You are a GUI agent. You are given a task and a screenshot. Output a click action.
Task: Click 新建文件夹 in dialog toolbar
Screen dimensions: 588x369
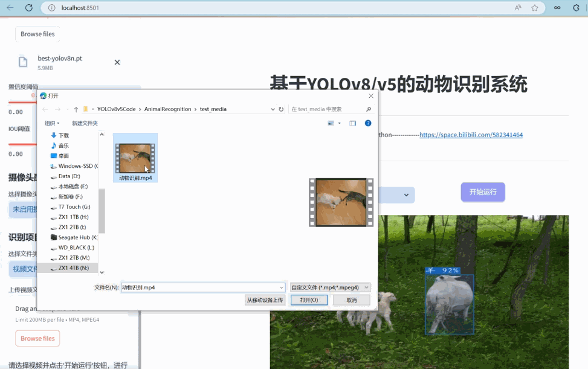(85, 123)
